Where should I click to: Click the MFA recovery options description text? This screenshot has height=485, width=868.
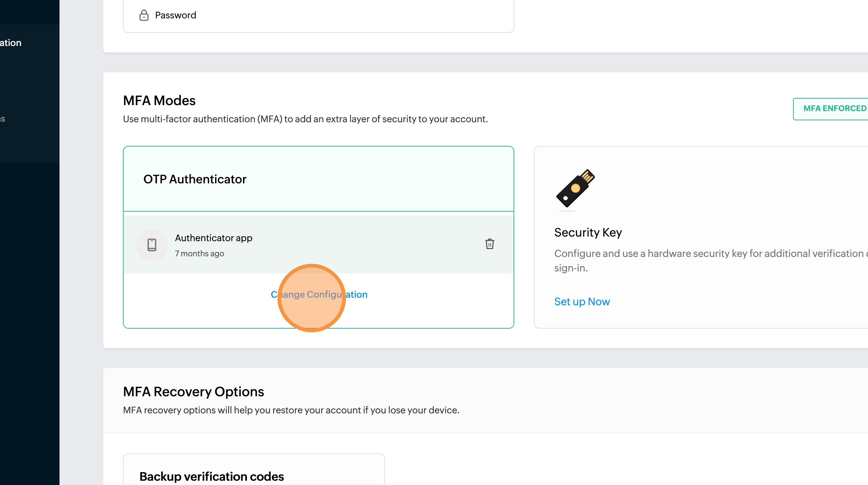pyautogui.click(x=291, y=410)
